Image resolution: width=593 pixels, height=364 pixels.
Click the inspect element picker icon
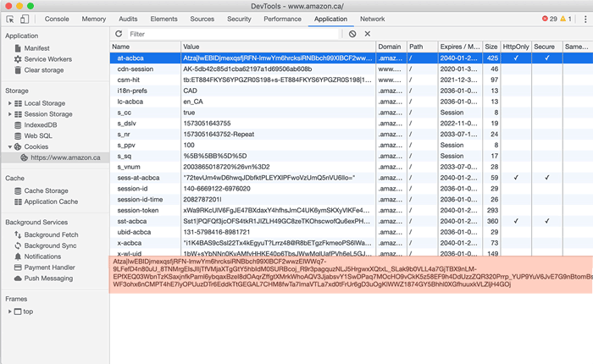coord(10,19)
